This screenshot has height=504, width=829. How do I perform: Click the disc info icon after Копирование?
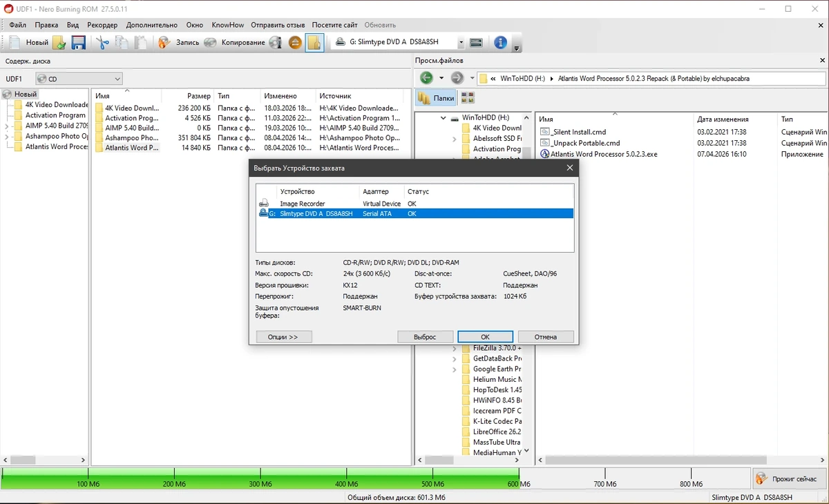276,43
